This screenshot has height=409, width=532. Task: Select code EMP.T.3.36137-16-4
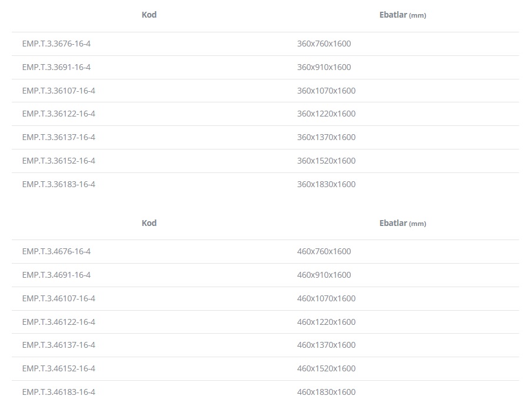(x=58, y=137)
